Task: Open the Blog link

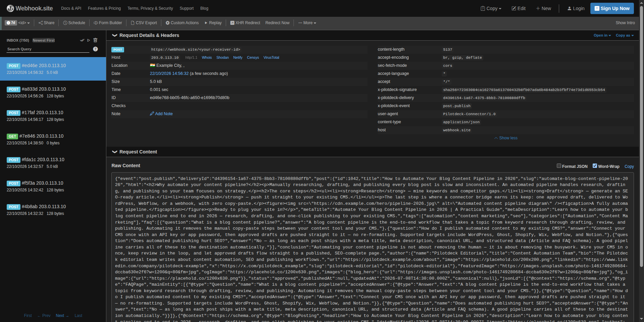Action: [x=204, y=8]
